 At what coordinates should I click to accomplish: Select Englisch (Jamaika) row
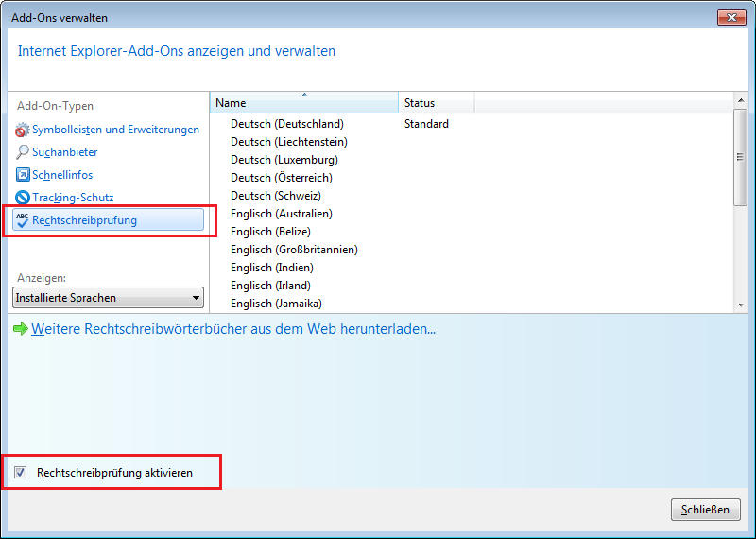276,304
